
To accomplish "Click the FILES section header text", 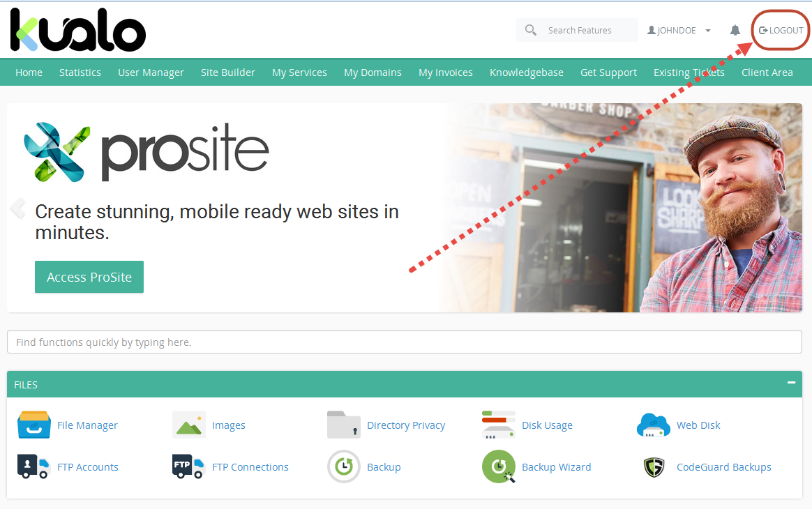I will pyautogui.click(x=26, y=385).
